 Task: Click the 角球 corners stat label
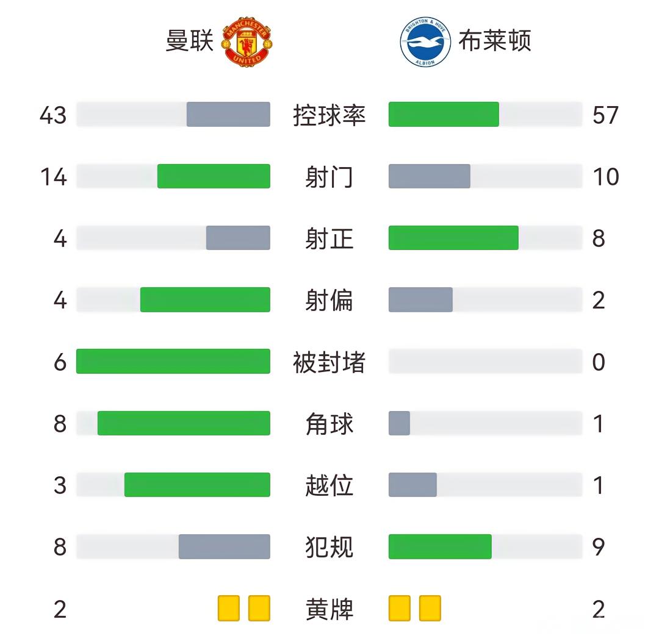coord(329,424)
